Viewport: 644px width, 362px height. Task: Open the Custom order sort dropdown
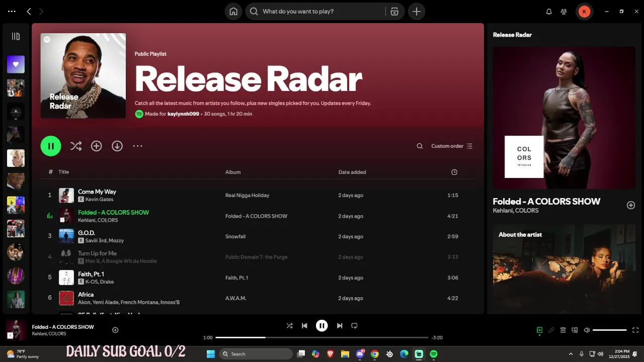[x=452, y=146]
